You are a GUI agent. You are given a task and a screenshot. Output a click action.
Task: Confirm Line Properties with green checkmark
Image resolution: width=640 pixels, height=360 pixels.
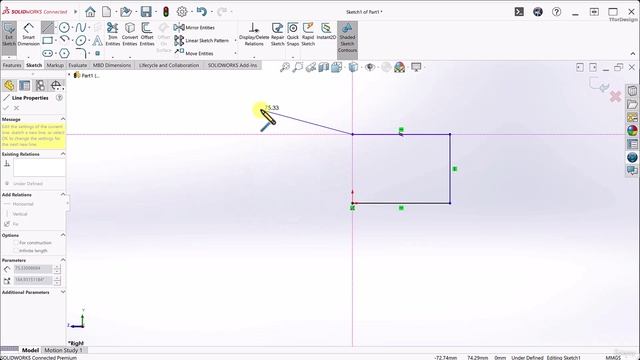pyautogui.click(x=6, y=108)
